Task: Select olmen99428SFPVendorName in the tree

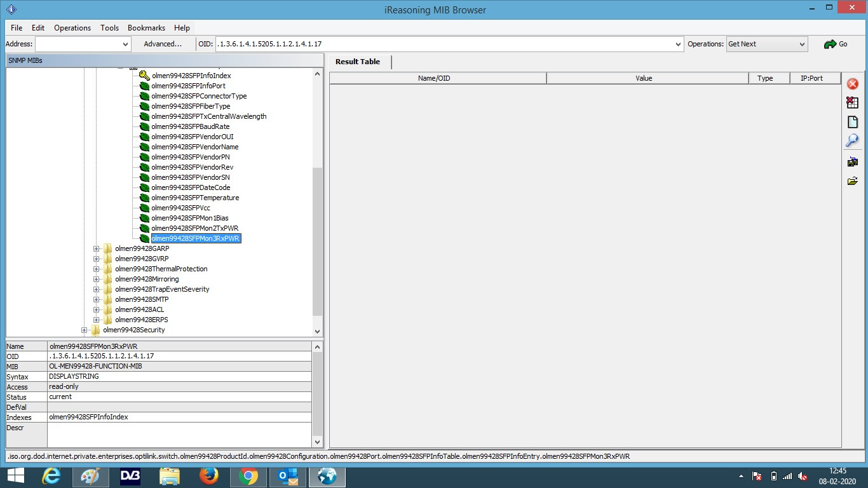Action: pos(195,147)
